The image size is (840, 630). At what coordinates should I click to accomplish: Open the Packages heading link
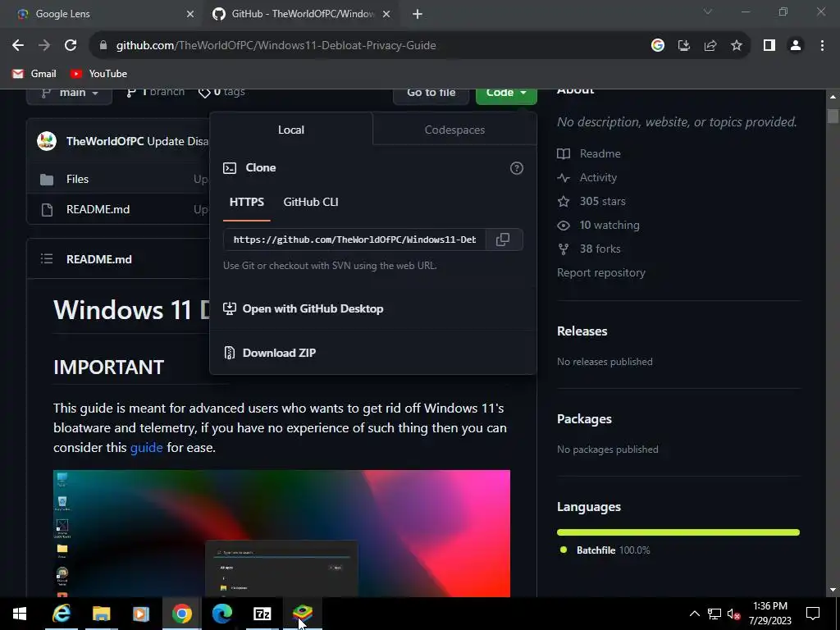point(584,419)
